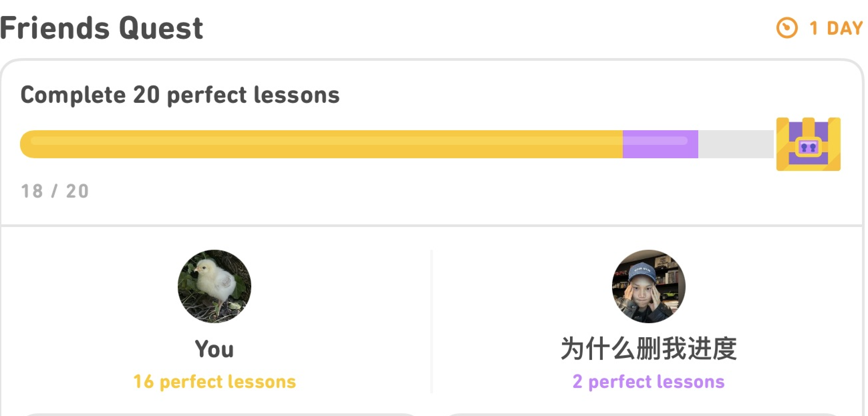Viewport: 868px width, 416px height.
Task: Click your "16 perfect lessons" score text
Action: click(x=214, y=382)
